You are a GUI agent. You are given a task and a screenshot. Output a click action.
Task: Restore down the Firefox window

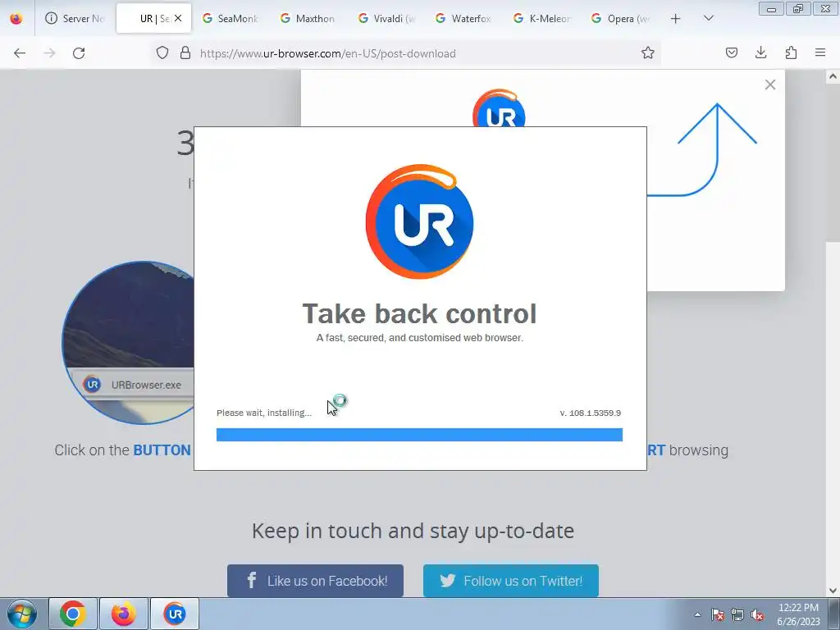(798, 8)
